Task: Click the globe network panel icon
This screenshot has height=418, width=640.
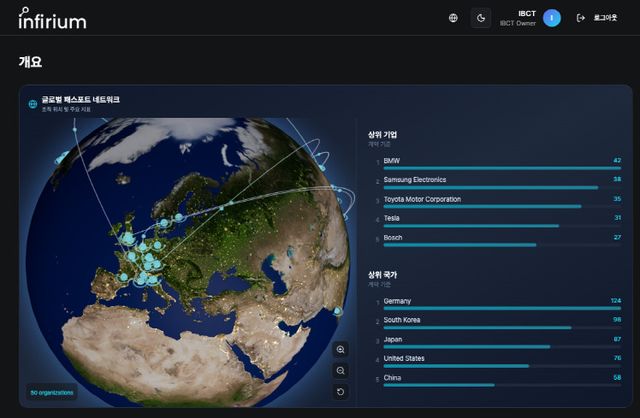Action: [x=33, y=103]
